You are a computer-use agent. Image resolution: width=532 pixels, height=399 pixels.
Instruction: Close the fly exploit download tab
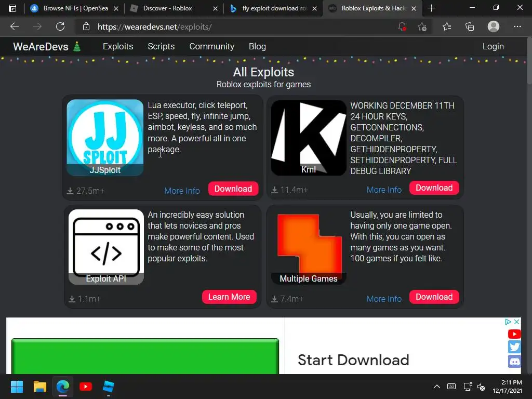[x=314, y=8]
